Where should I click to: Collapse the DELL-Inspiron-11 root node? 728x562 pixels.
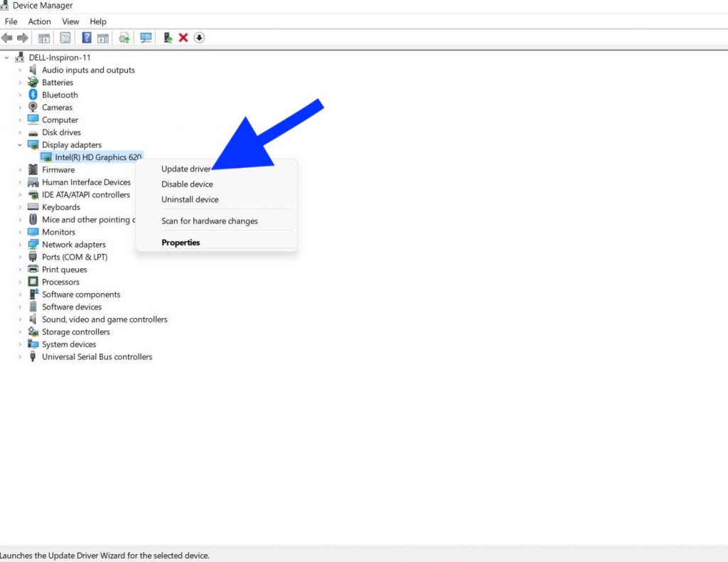tap(7, 58)
